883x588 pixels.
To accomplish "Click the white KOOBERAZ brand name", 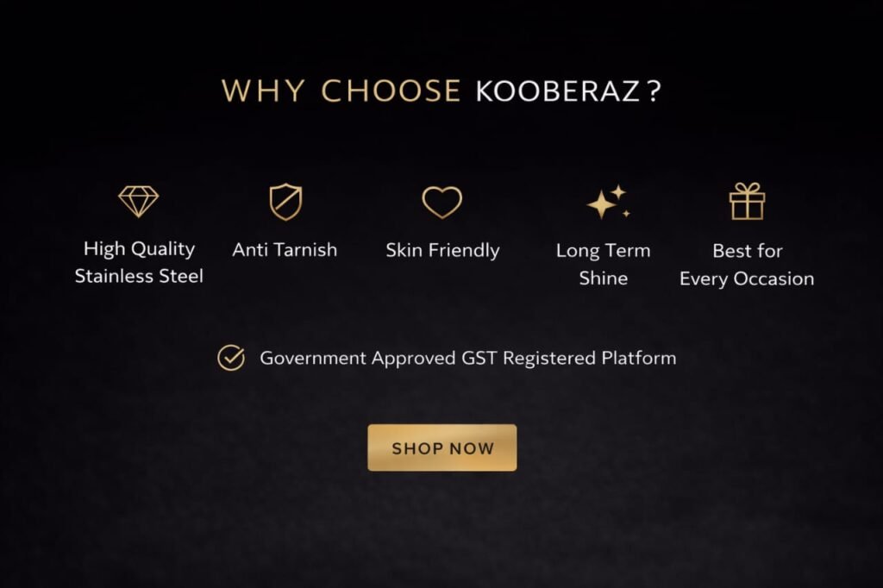I will point(556,92).
